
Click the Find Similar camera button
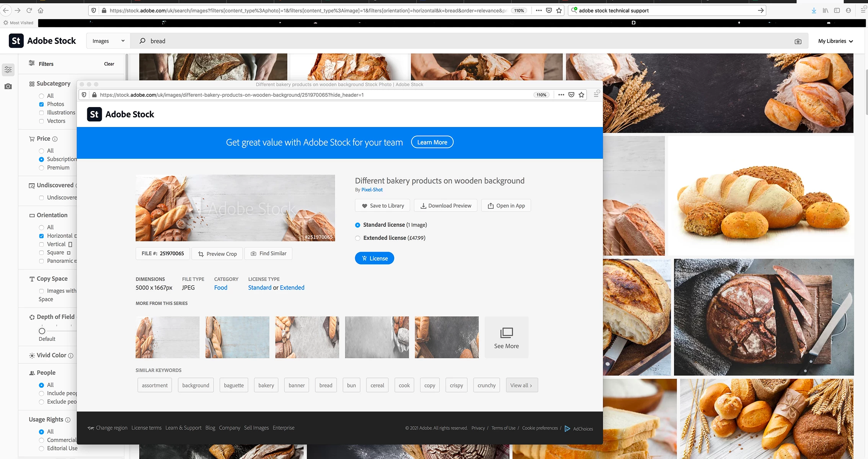tap(268, 254)
